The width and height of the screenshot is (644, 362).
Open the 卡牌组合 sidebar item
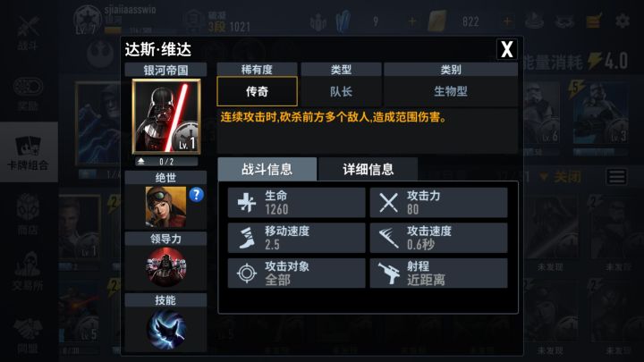click(29, 152)
